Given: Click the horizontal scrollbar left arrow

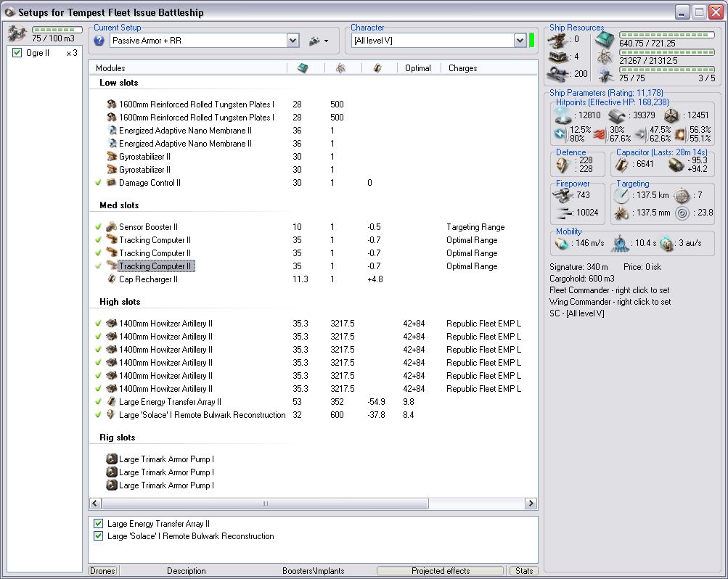Looking at the screenshot, I should 95,504.
